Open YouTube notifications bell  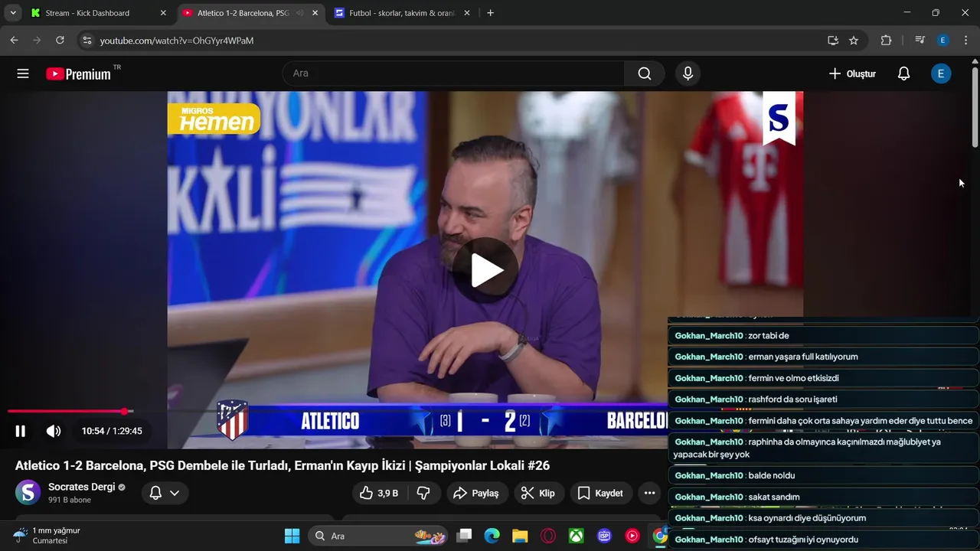coord(903,73)
